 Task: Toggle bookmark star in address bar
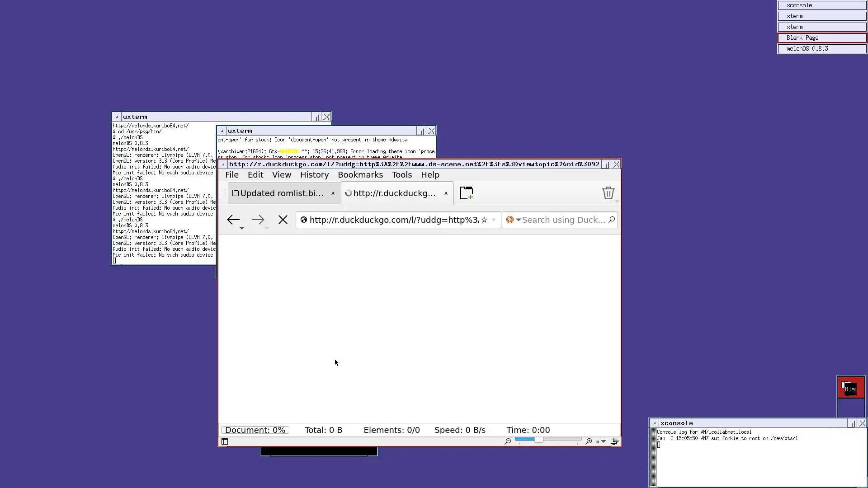484,220
